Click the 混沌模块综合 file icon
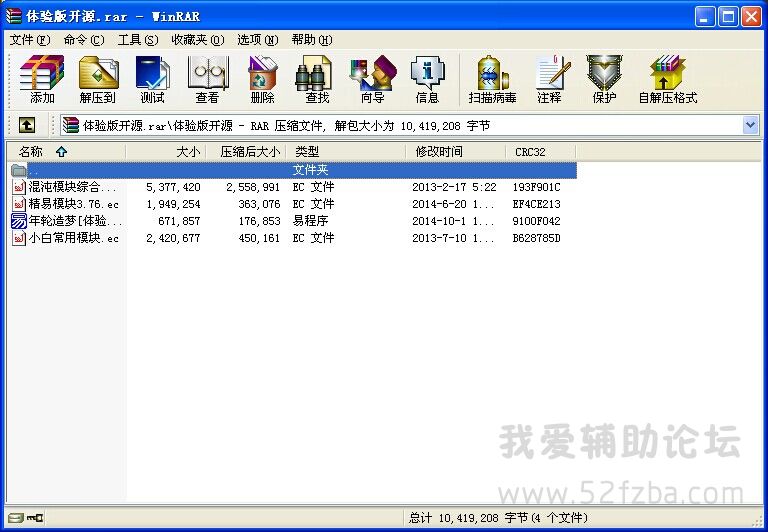This screenshot has width=768, height=532. click(x=19, y=187)
